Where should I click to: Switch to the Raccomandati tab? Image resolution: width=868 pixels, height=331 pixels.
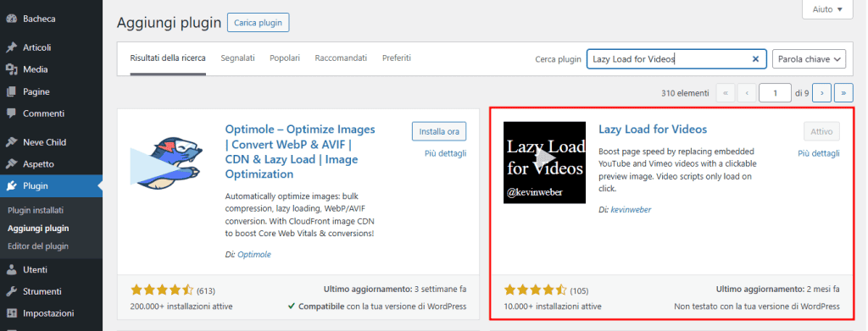pos(341,58)
